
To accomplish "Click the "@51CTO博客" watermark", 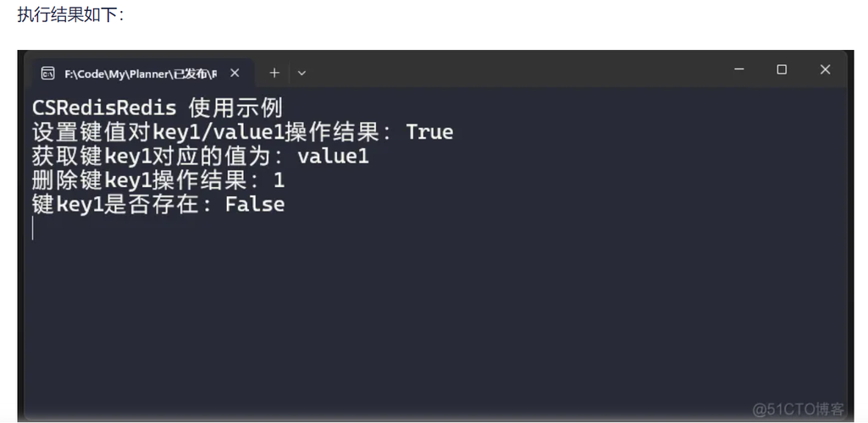I will tap(798, 409).
